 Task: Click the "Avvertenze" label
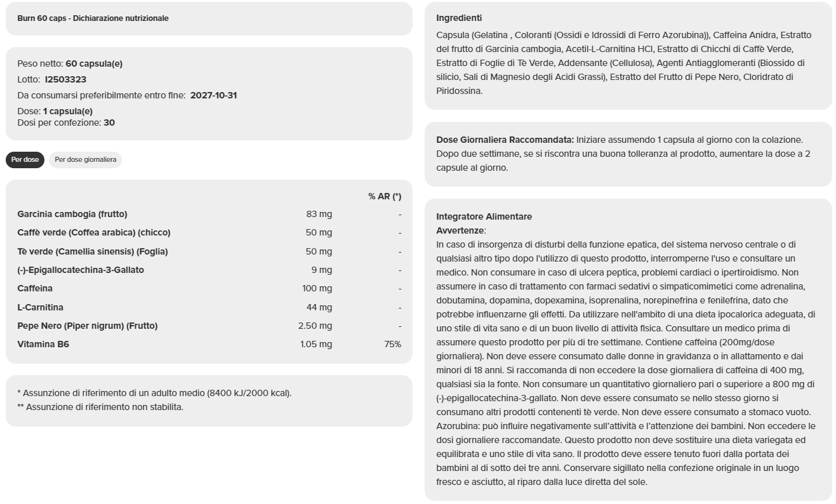click(x=460, y=230)
